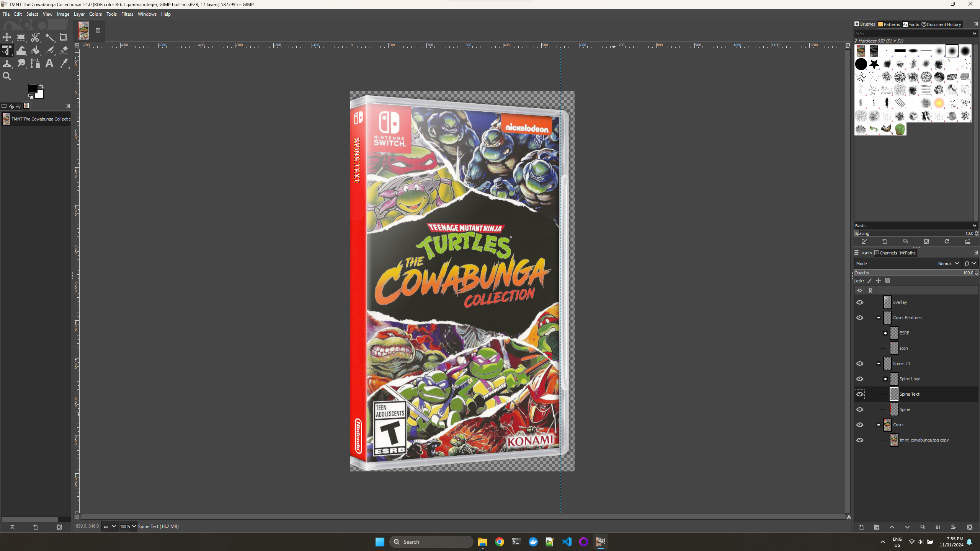The image size is (980, 551).
Task: Delete the selected layer
Action: click(970, 527)
